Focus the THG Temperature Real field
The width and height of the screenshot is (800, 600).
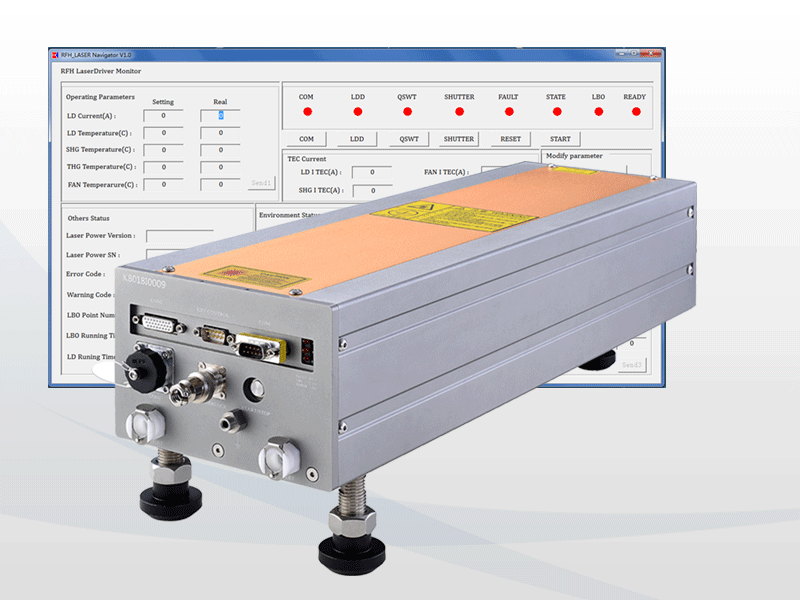click(x=220, y=167)
